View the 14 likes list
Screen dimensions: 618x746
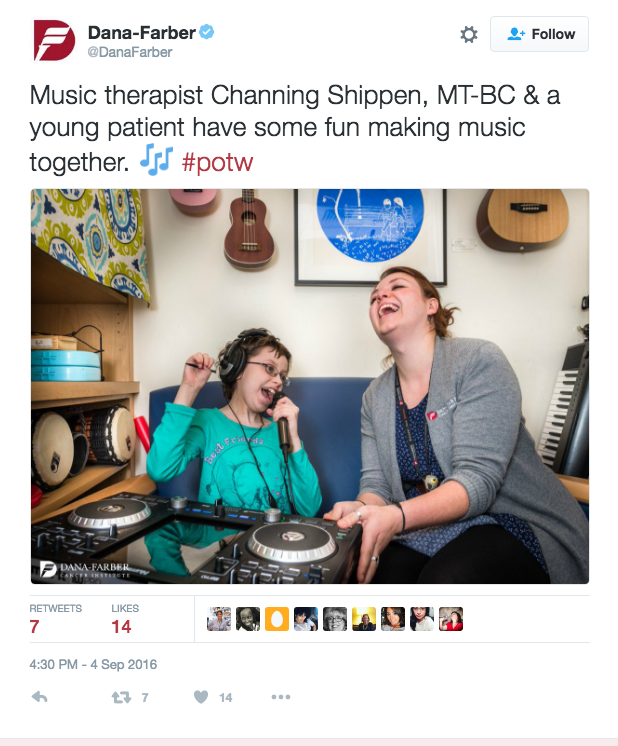point(125,619)
